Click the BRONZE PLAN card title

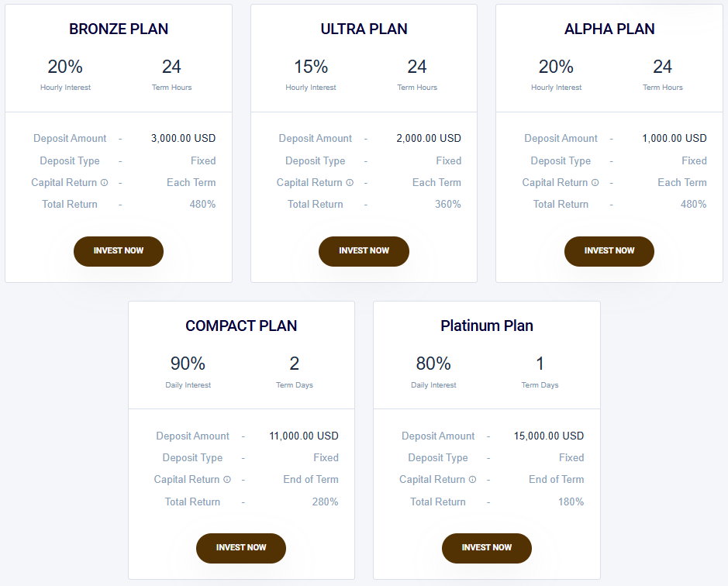[118, 29]
